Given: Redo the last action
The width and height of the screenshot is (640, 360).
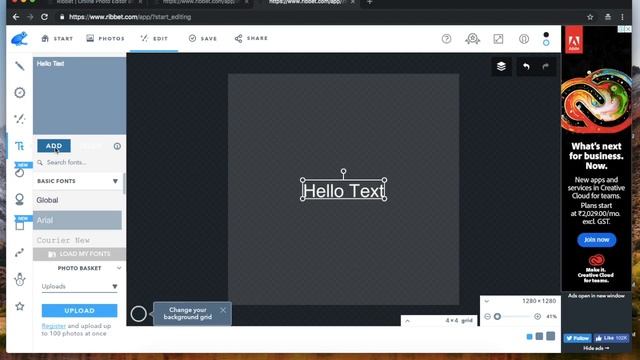Looking at the screenshot, I should (546, 66).
